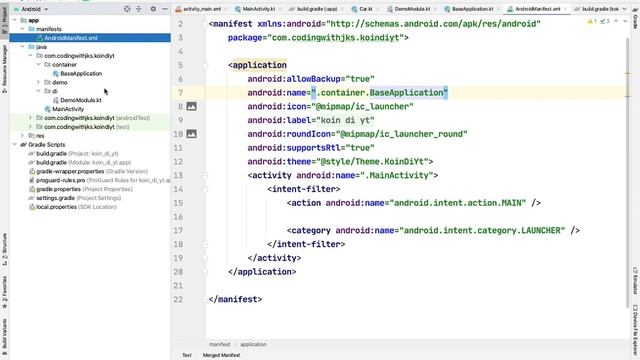Open Gradle tool window on right
Image resolution: width=640 pixels, height=360 pixels.
tap(636, 20)
